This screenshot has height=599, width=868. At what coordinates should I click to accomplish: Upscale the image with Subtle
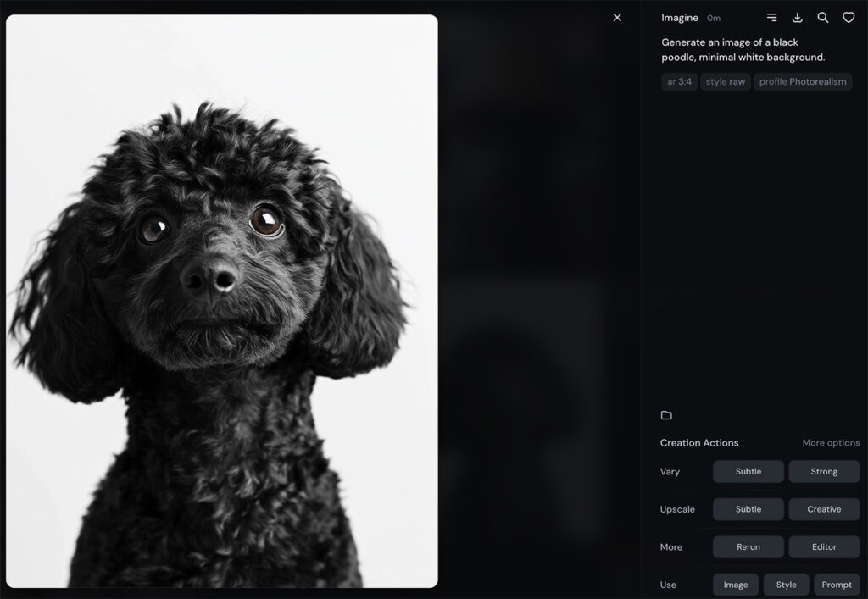[x=748, y=509]
